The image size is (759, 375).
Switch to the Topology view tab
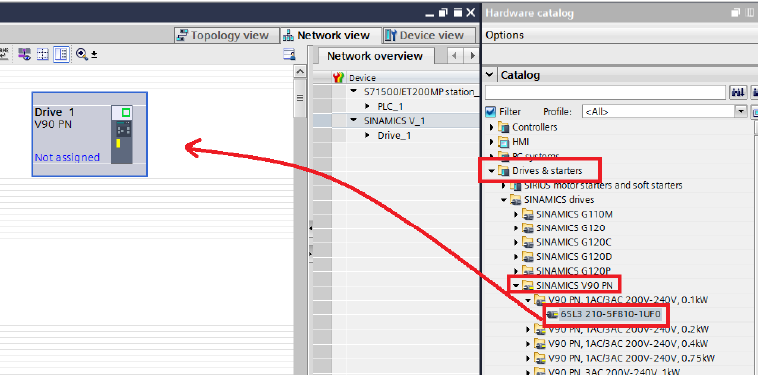[x=223, y=35]
